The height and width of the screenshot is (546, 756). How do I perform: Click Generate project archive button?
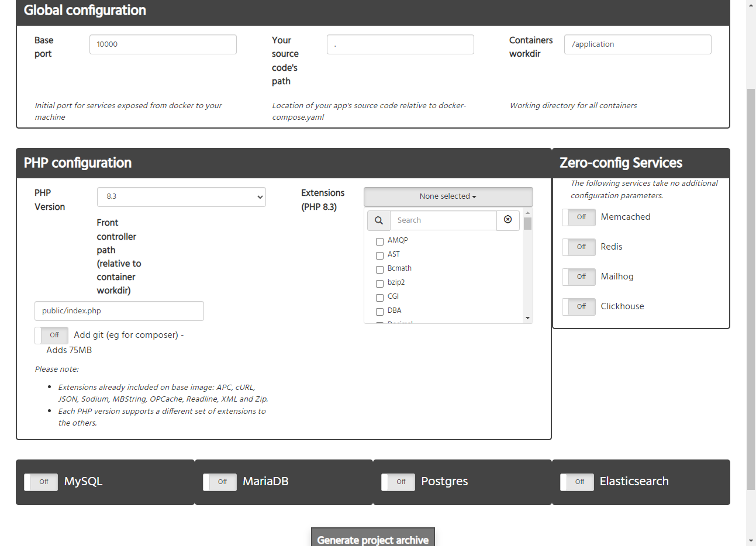[372, 539]
